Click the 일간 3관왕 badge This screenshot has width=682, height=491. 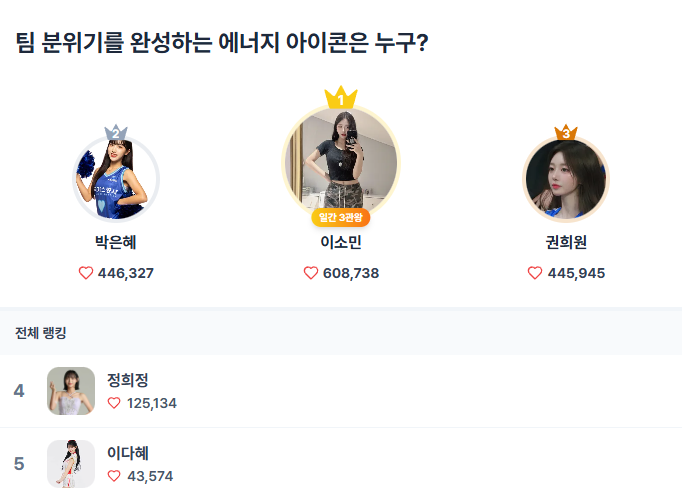coord(341,217)
